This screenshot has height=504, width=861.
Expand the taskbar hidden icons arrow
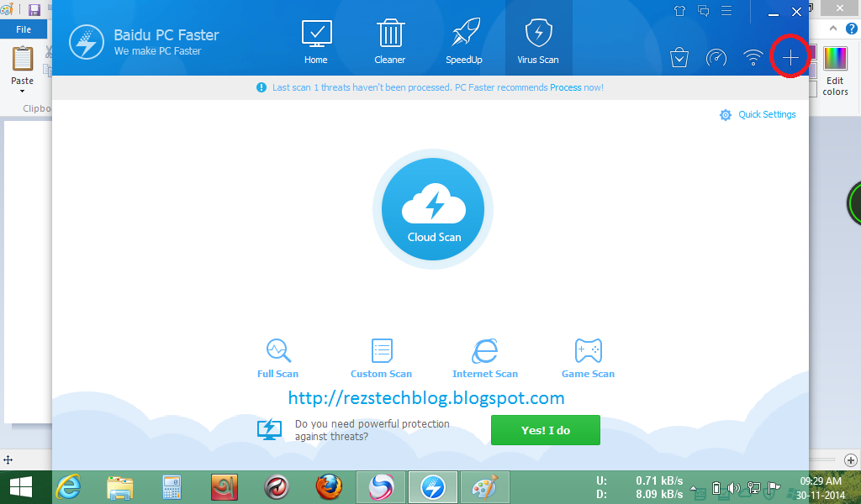[694, 487]
